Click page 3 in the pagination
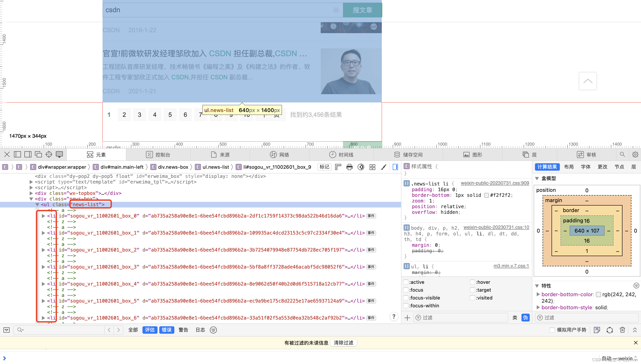 [x=139, y=115]
